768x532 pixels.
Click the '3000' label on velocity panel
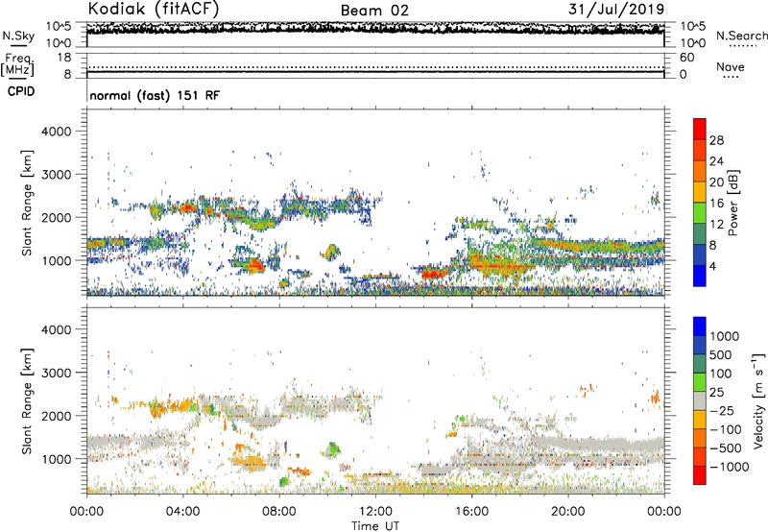(x=56, y=373)
